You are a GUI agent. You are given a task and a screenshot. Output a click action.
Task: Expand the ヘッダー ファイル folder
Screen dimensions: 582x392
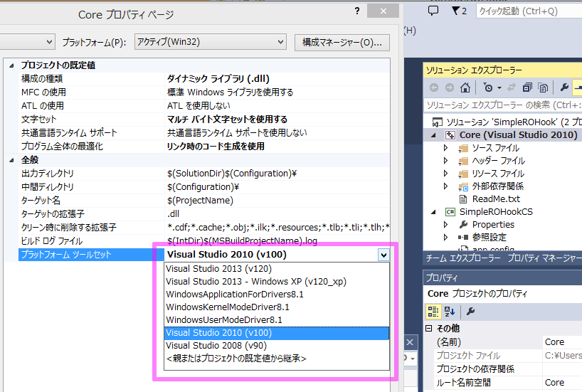tap(446, 161)
